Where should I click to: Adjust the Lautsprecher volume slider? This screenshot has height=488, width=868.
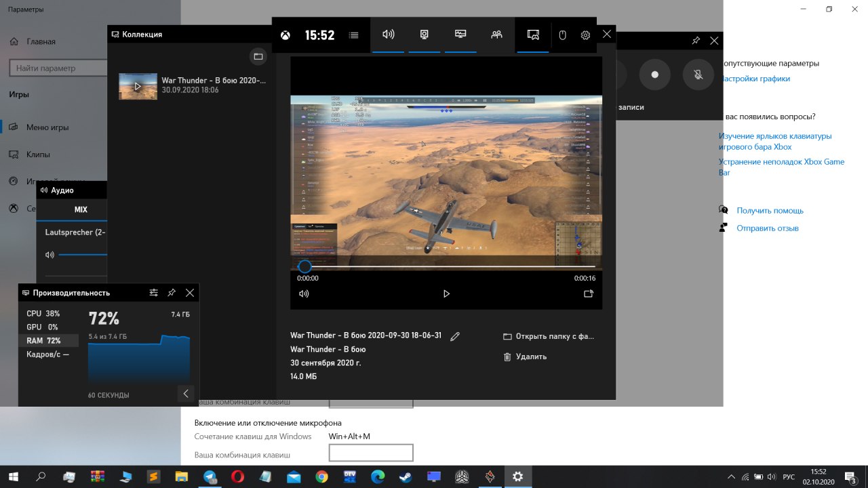83,255
